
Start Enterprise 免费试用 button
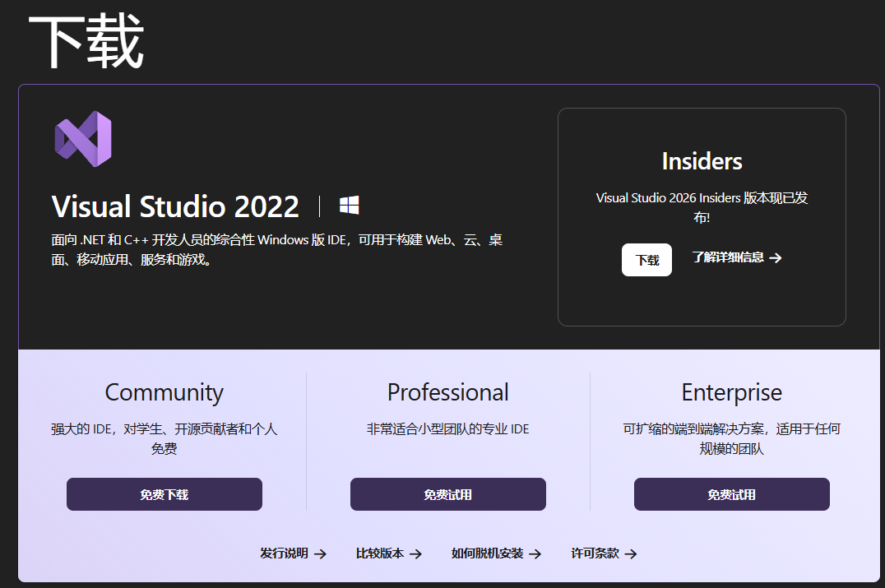coord(732,494)
